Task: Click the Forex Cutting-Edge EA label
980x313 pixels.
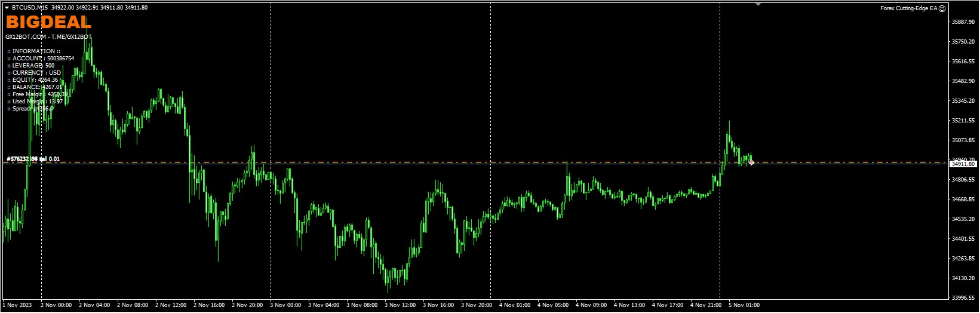Action: pyautogui.click(x=908, y=8)
